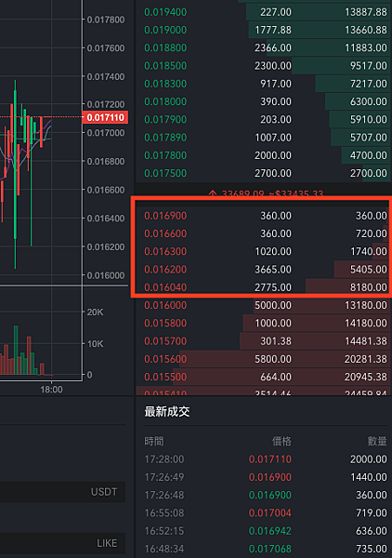Click the 0.017900 price level

(x=165, y=119)
